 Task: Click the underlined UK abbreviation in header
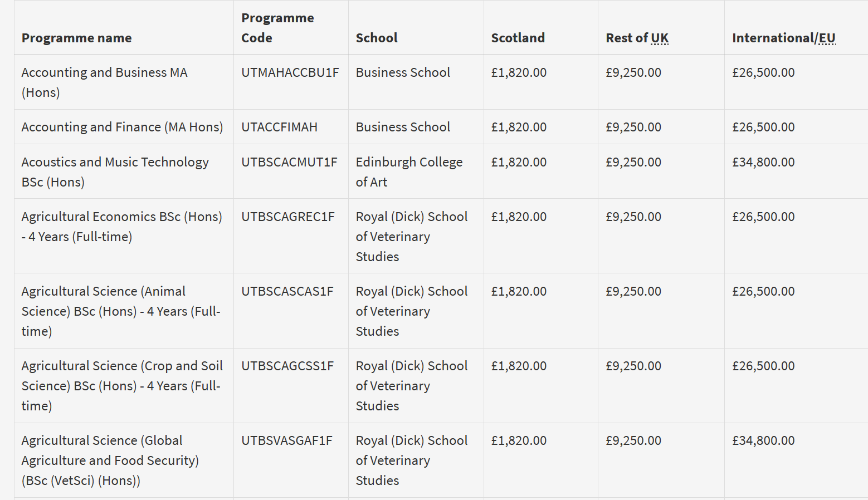pos(660,38)
